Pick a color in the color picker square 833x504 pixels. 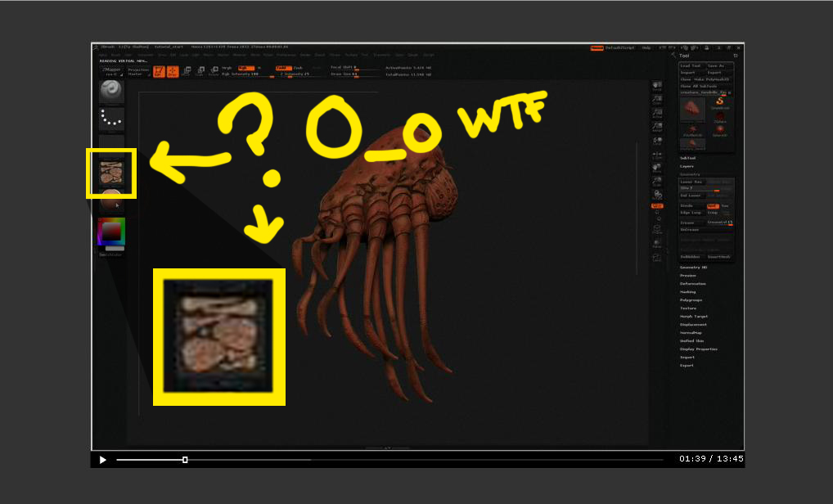(111, 232)
